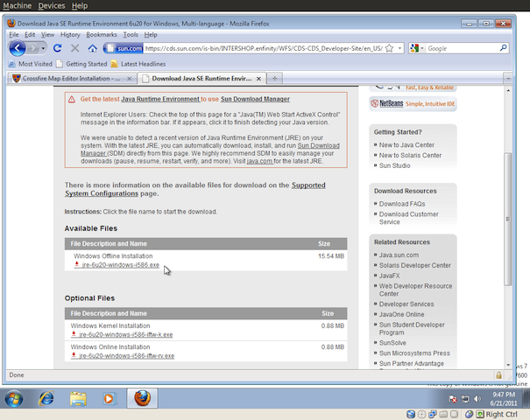Click the status bar padlock security icon
The height and width of the screenshot is (420, 530).
click(x=498, y=375)
